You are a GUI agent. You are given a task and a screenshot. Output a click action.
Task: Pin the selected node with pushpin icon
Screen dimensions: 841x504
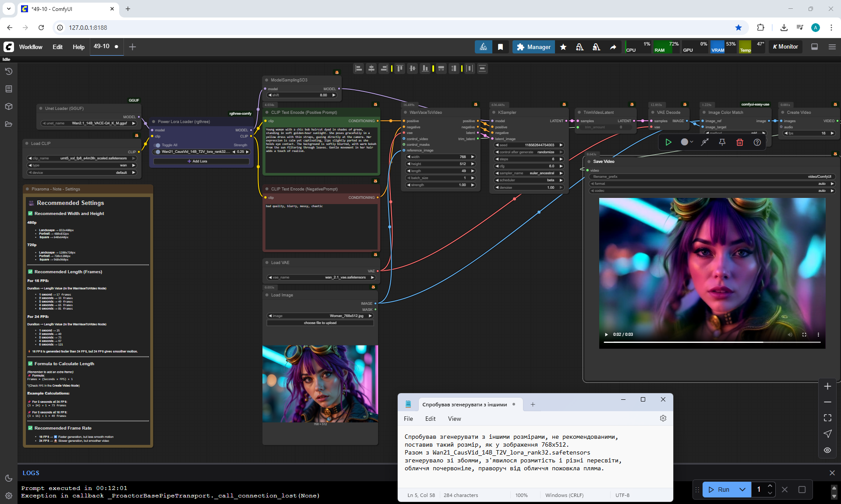pyautogui.click(x=722, y=142)
